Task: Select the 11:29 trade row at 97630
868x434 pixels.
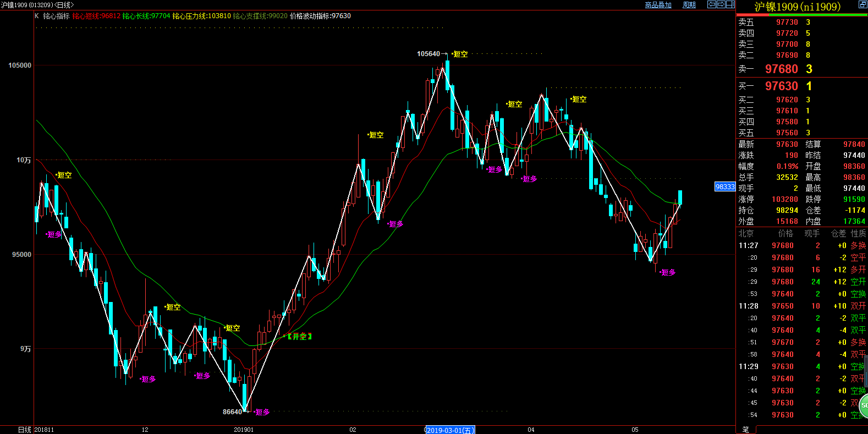Action: click(802, 366)
